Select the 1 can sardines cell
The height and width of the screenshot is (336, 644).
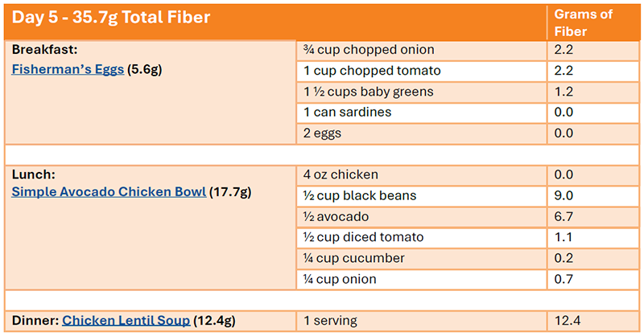click(x=346, y=113)
